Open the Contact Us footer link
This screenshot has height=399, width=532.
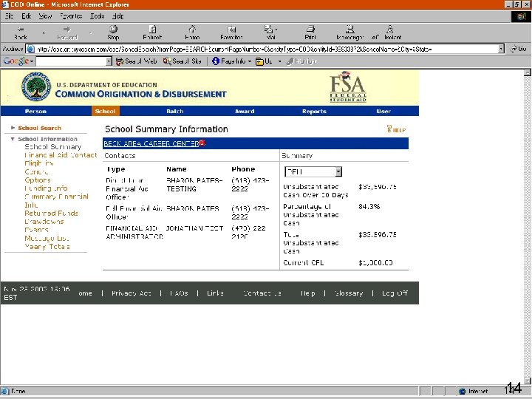pyautogui.click(x=262, y=293)
